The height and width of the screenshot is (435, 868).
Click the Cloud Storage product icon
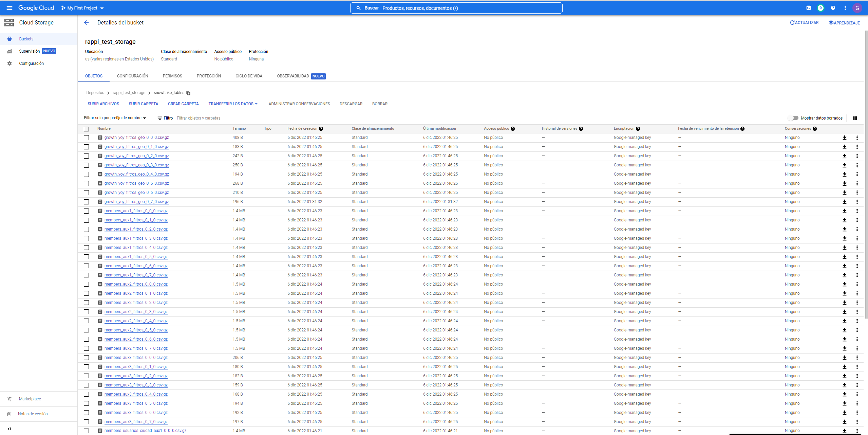(x=9, y=23)
